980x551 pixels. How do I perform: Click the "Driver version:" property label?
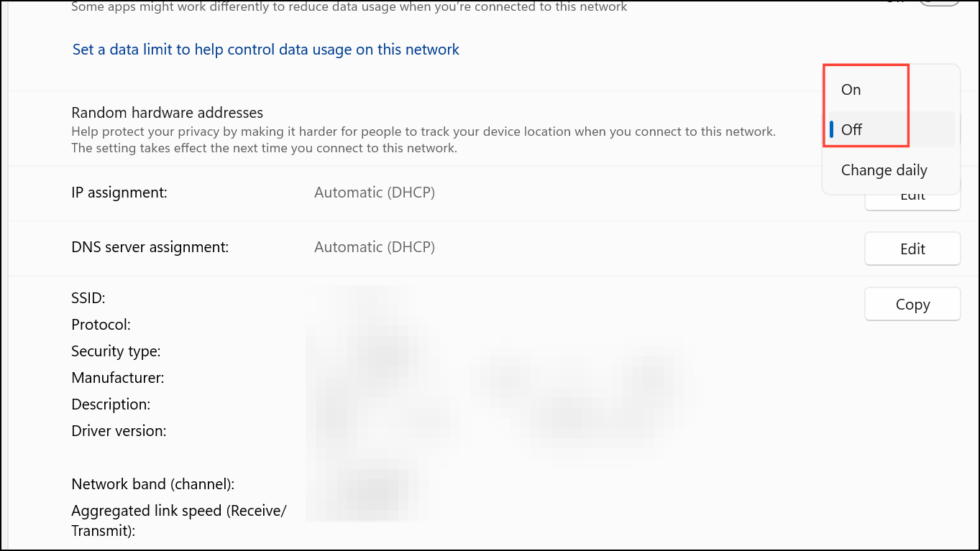pos(119,430)
